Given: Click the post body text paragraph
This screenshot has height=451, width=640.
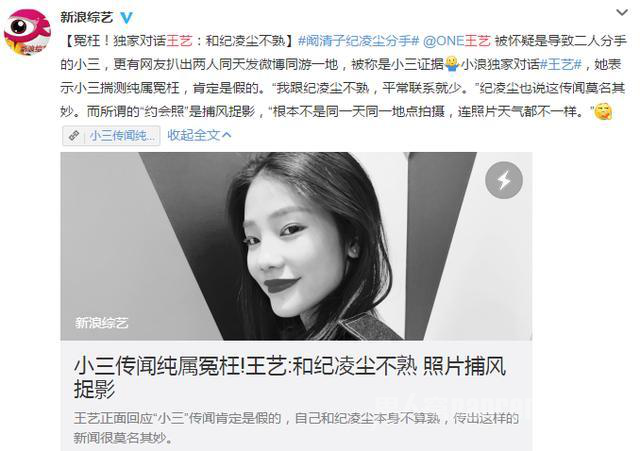Looking at the screenshot, I should [x=343, y=76].
